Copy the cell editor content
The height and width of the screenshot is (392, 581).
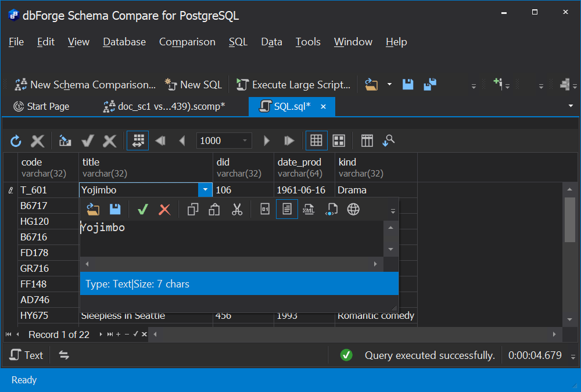tap(193, 209)
